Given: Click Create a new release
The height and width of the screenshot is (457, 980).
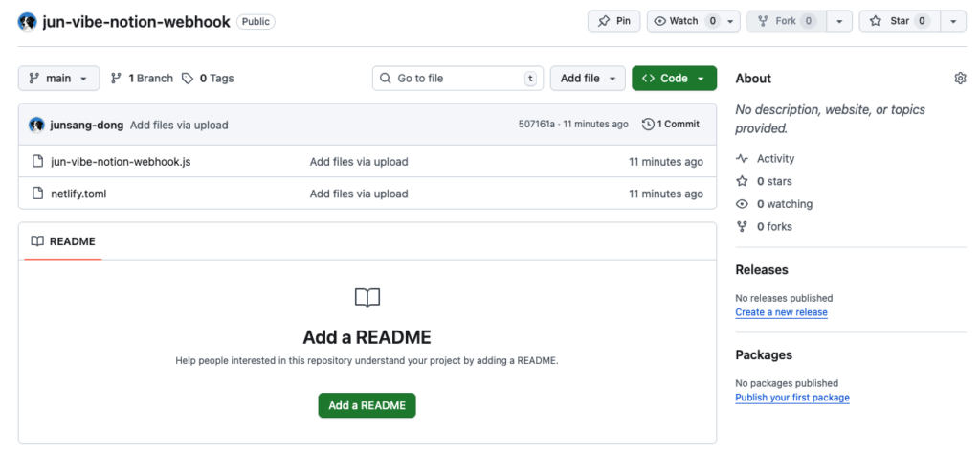Looking at the screenshot, I should (781, 311).
